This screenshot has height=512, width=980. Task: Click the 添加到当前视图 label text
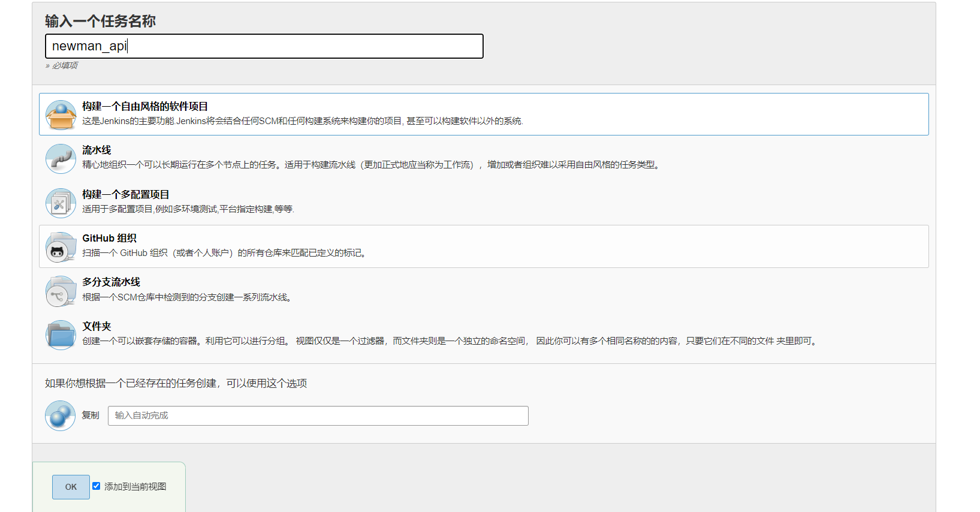tap(135, 487)
